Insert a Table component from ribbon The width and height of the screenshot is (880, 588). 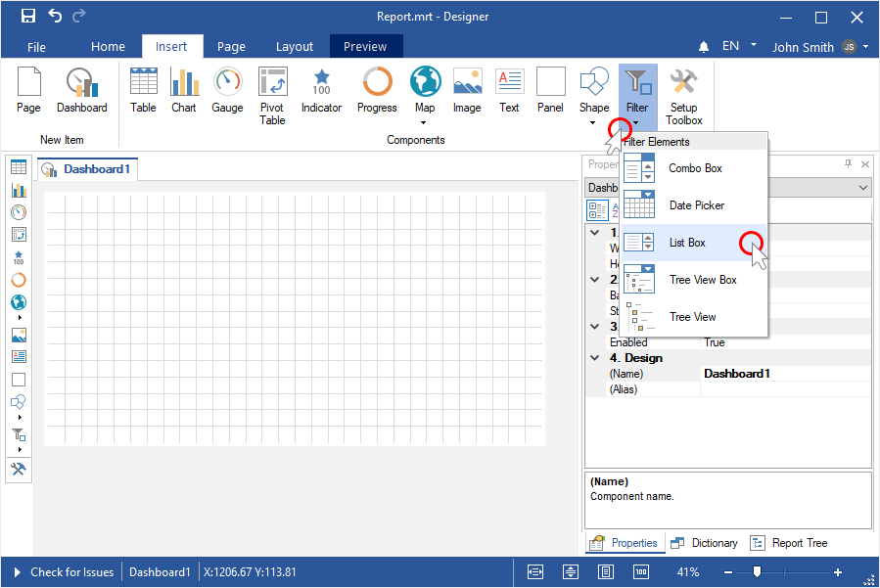pyautogui.click(x=143, y=91)
